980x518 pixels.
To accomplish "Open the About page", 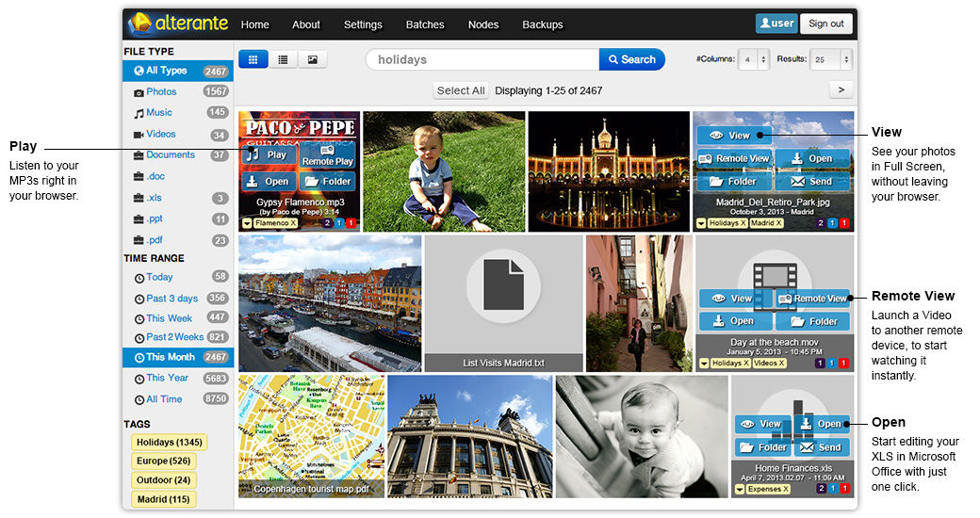I will point(306,24).
